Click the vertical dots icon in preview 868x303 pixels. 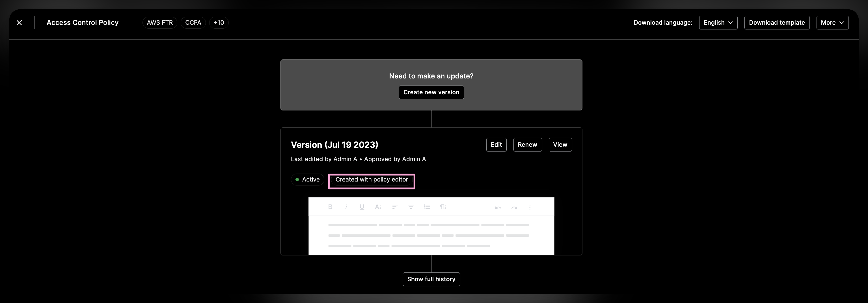coord(530,208)
